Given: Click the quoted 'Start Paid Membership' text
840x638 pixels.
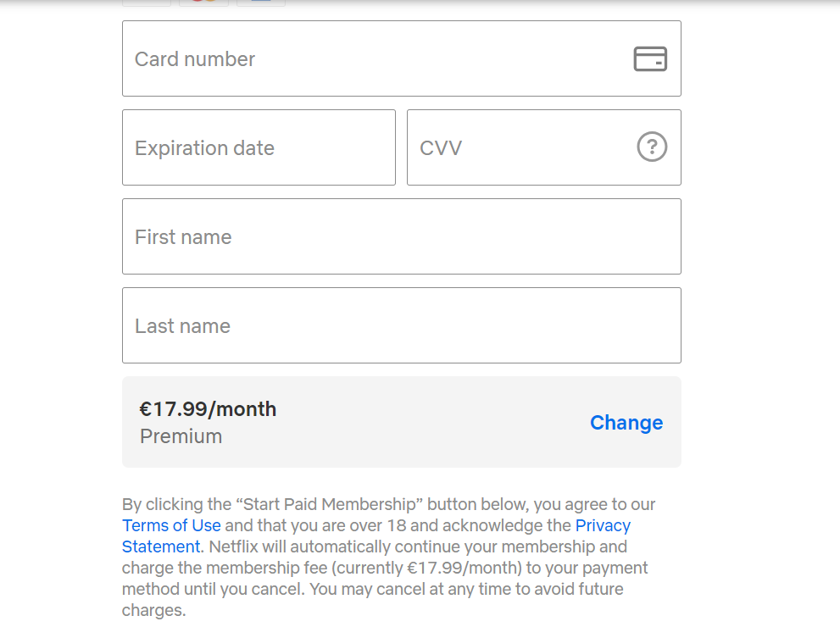Looking at the screenshot, I should [330, 505].
